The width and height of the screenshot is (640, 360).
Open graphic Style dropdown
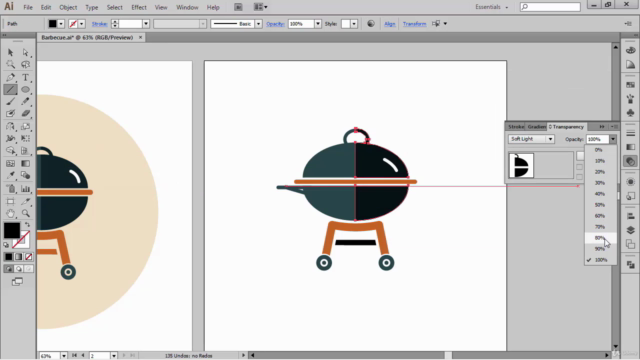coord(354,24)
